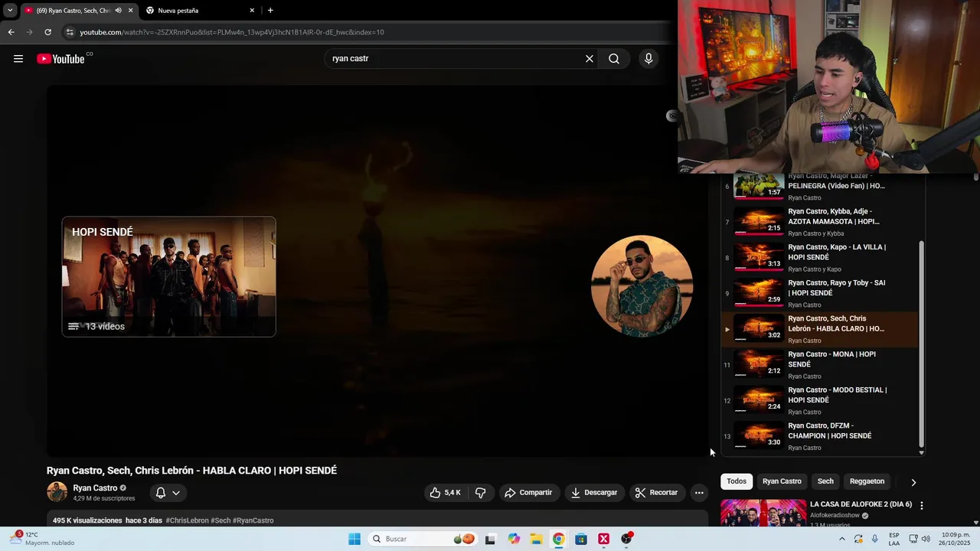This screenshot has height=551, width=980.
Task: Go to the YouTube home logo
Action: point(60,59)
